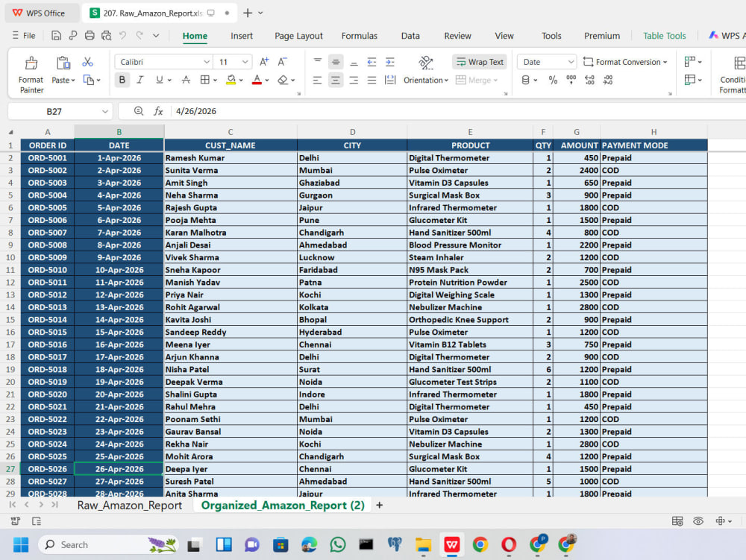Open a new document tab with plus
The image size is (746, 560).
248,13
